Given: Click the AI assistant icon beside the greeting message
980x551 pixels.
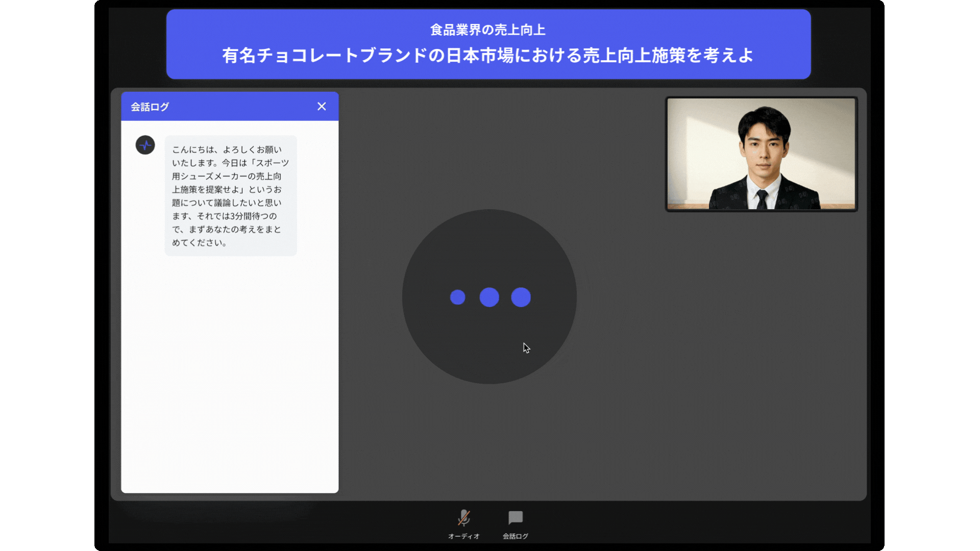Looking at the screenshot, I should pyautogui.click(x=145, y=145).
